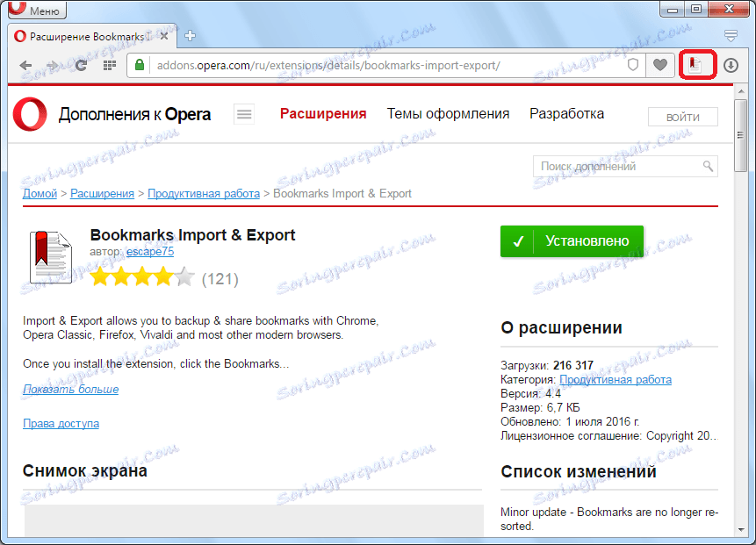Click the green Установлено button
The width and height of the screenshot is (756, 545).
click(572, 240)
